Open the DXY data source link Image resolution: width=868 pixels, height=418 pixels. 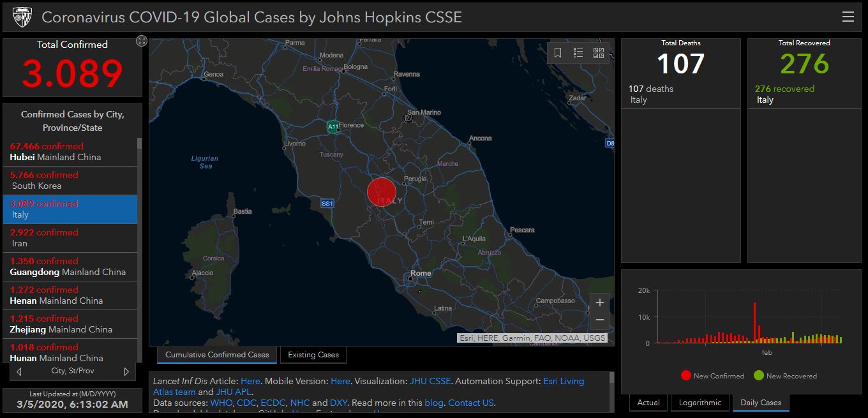tap(338, 403)
